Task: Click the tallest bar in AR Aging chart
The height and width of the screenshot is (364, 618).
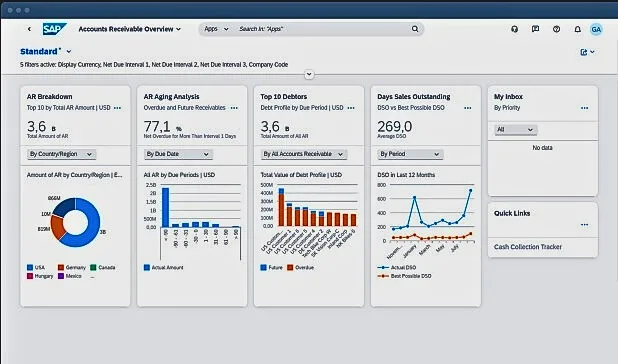Action: [x=166, y=208]
